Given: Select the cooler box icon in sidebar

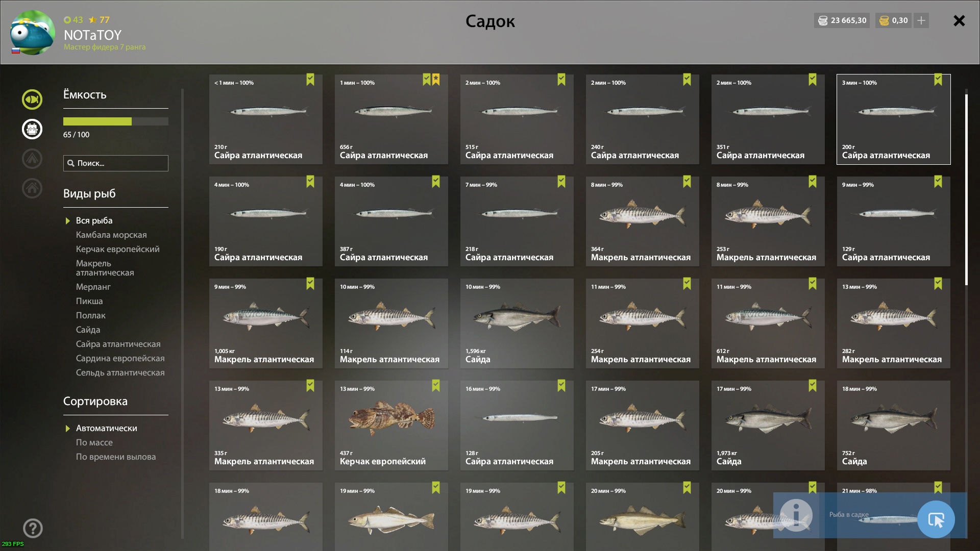Looking at the screenshot, I should click(x=32, y=129).
